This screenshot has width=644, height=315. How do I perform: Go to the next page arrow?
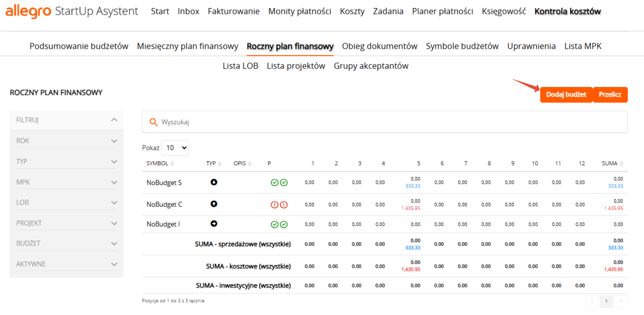[x=621, y=301]
